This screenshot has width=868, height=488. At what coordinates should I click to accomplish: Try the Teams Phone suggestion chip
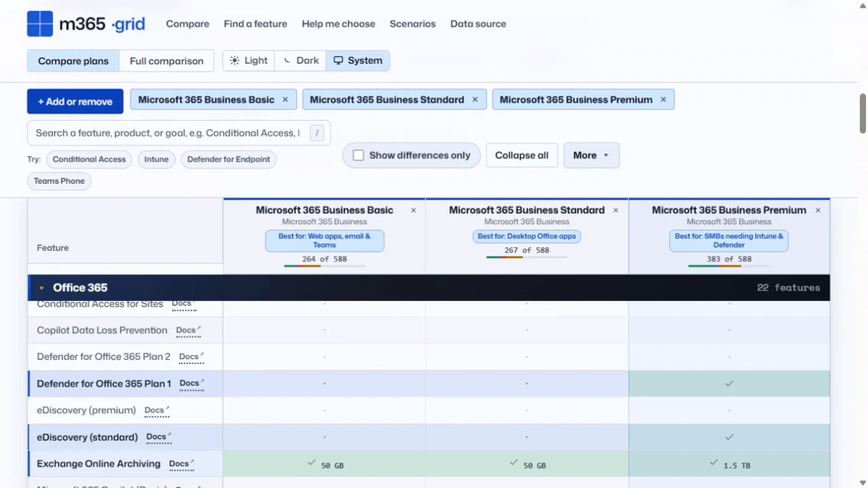click(59, 181)
